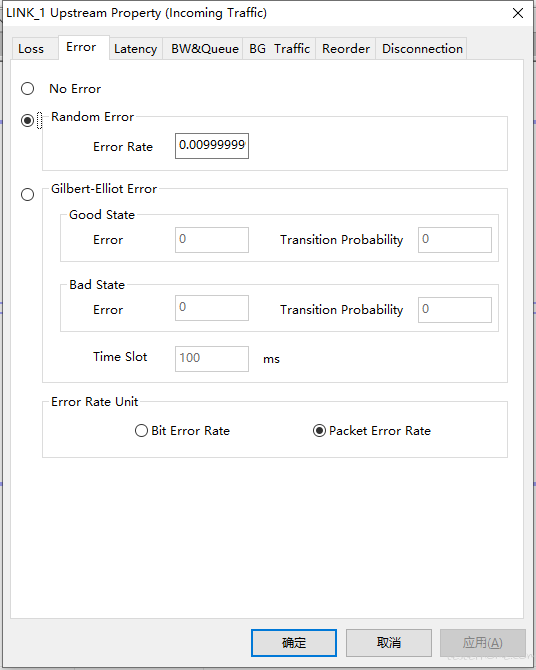Click Good State Transition Probability field
536x670 pixels.
pyautogui.click(x=454, y=240)
